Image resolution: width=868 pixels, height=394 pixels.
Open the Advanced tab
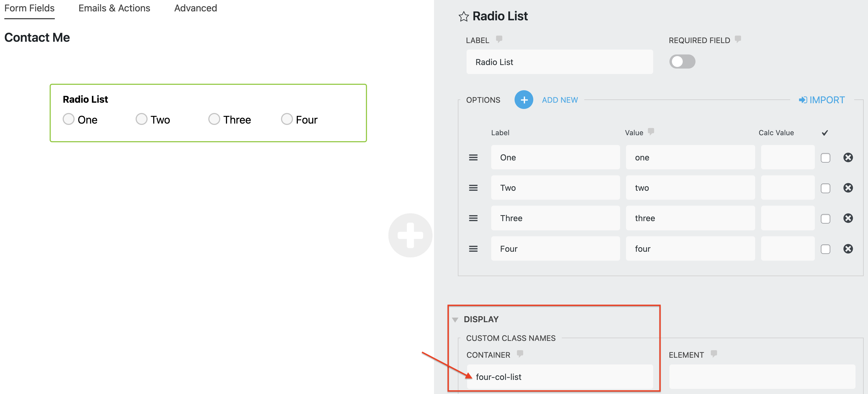pos(195,8)
